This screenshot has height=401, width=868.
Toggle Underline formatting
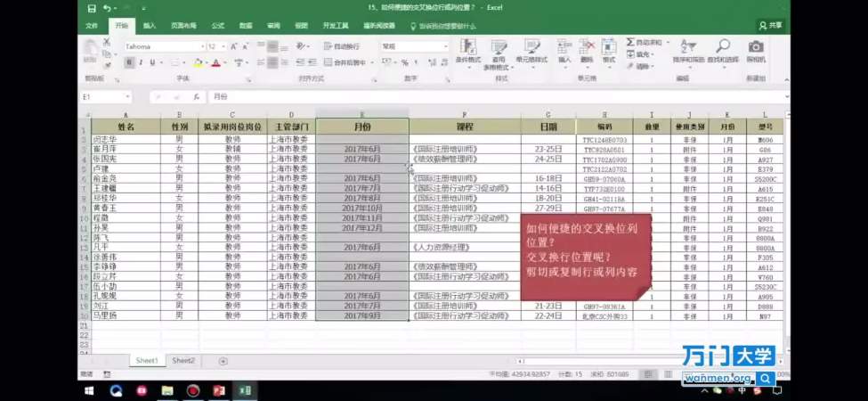(x=152, y=62)
